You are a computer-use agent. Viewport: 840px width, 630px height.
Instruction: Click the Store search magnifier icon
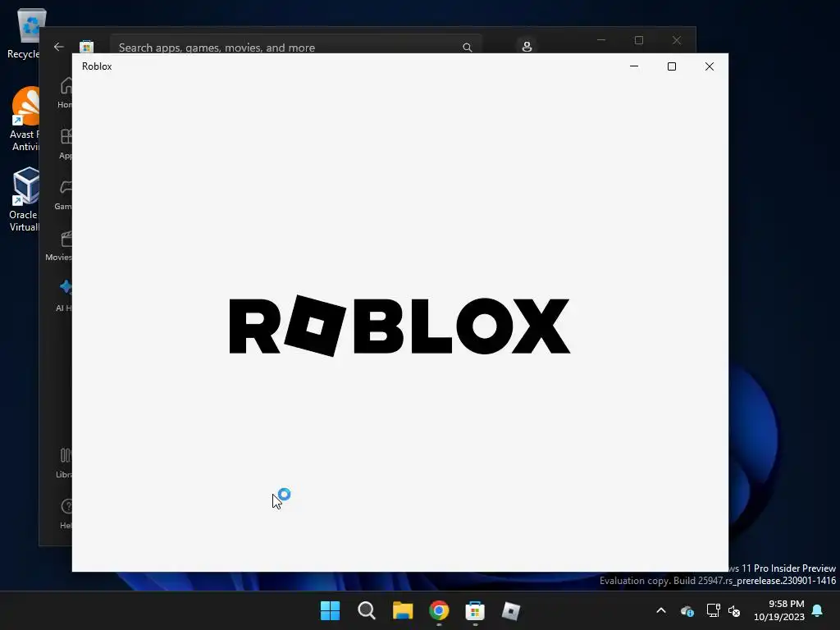point(467,47)
